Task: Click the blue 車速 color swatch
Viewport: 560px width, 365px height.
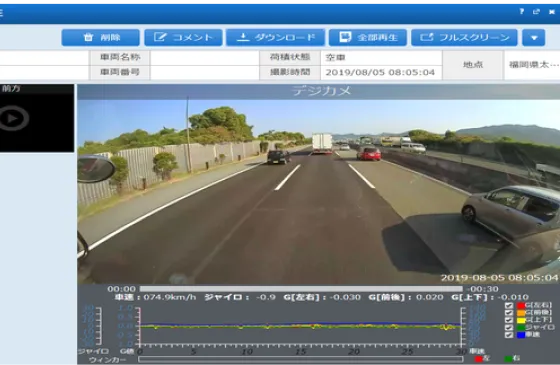Action: (521, 335)
